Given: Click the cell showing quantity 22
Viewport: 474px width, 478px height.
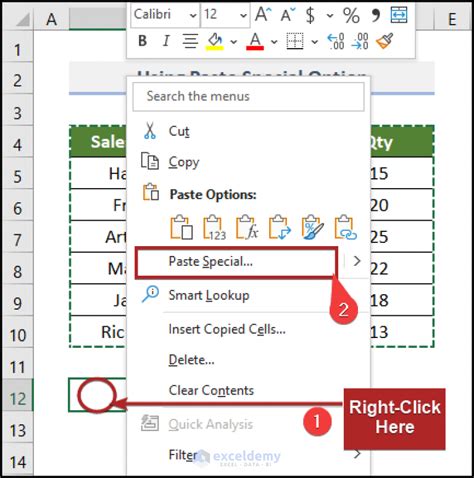Looking at the screenshot, I should coord(402,268).
